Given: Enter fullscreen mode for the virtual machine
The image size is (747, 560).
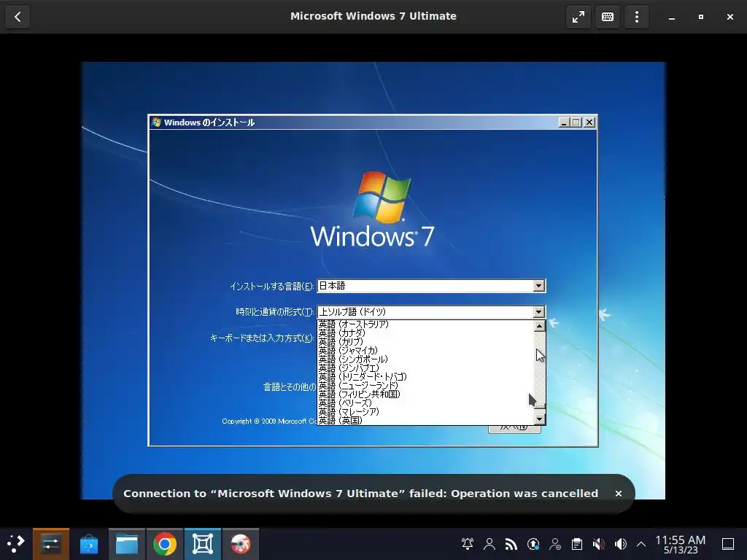Looking at the screenshot, I should coord(578,17).
